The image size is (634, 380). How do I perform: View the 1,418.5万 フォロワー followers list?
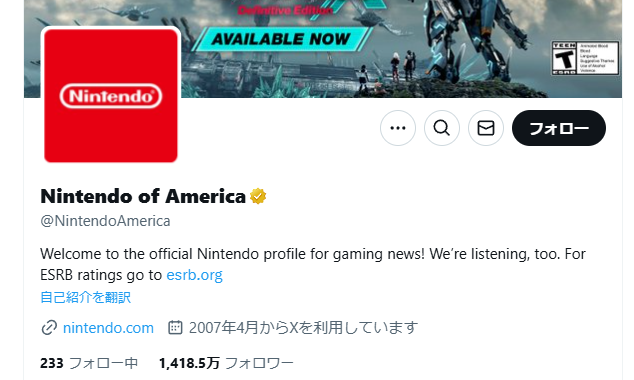coord(226,363)
